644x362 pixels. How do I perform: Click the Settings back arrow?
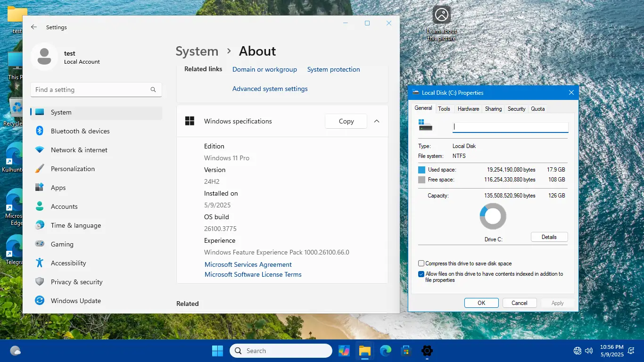(x=34, y=27)
